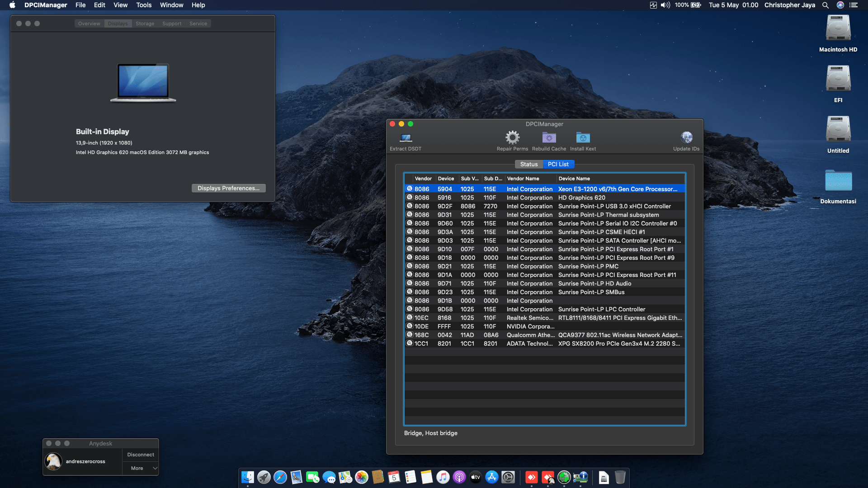The image size is (868, 488).
Task: Sort by the Device Name column header
Action: 620,178
